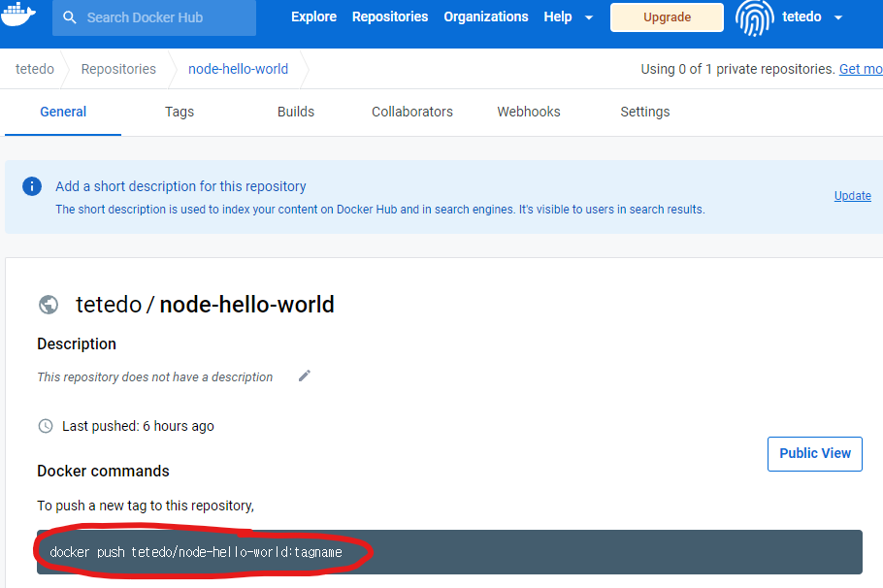Click "To push a new tag to this repository,"
This screenshot has width=883, height=588.
(146, 506)
